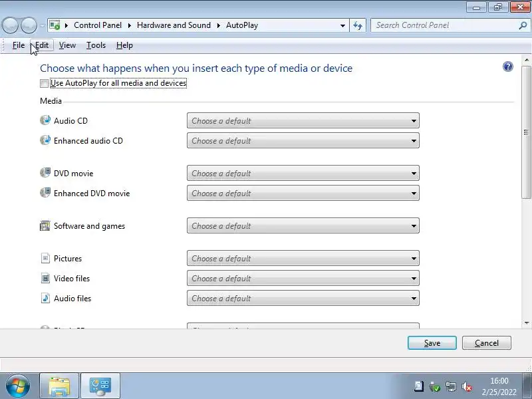Click the Pictures media icon
Viewport: 532px width, 399px height.
click(x=45, y=259)
